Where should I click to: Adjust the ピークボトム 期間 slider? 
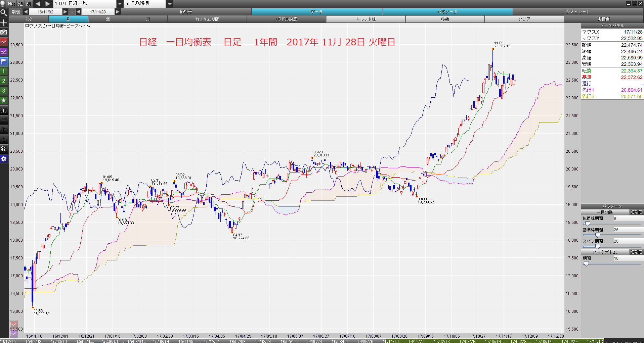click(x=612, y=264)
